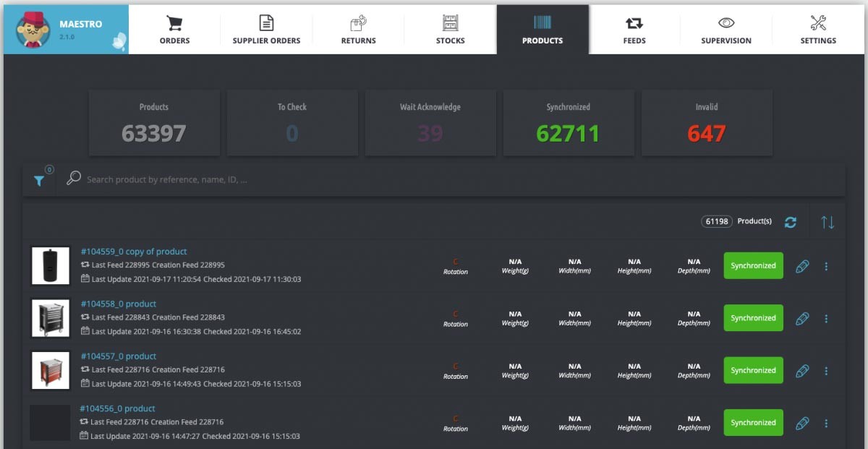
Task: Select the Synchronized 62711 stat card
Action: click(x=568, y=123)
